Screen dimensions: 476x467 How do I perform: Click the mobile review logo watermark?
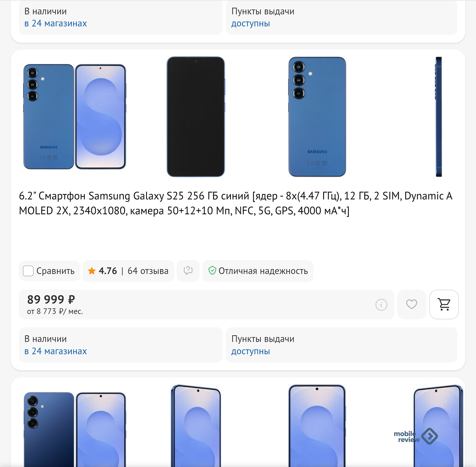coord(416,436)
